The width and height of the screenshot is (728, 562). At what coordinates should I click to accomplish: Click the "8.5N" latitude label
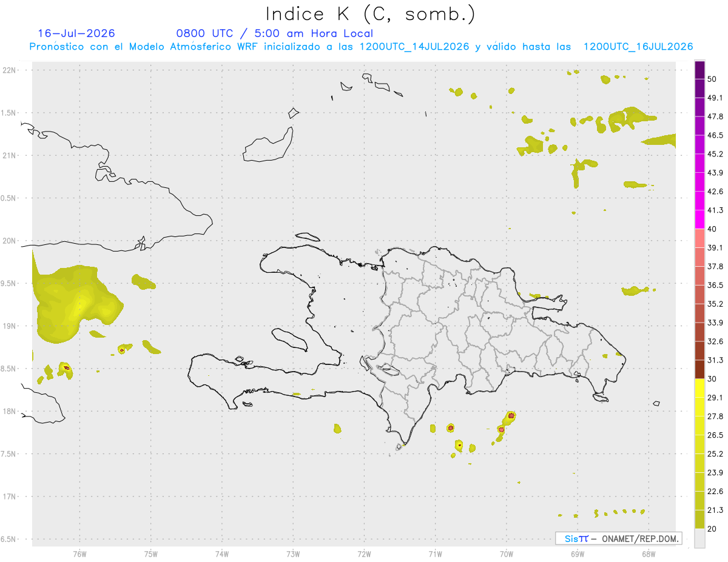[x=9, y=369]
